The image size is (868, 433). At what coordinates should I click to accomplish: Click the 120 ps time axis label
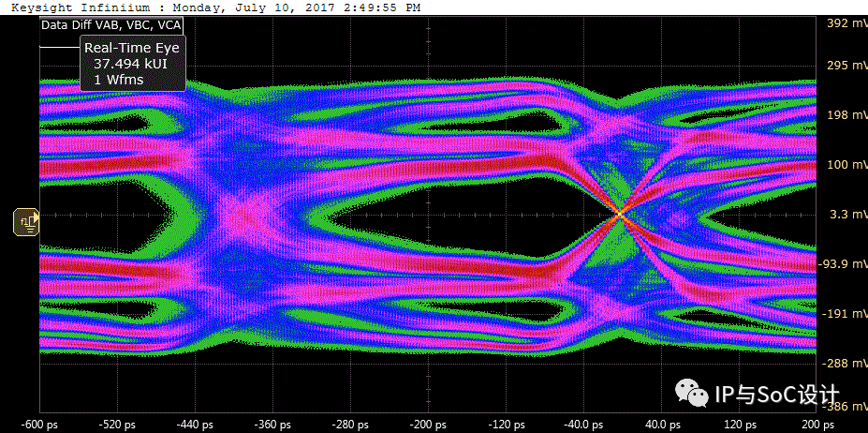click(x=740, y=425)
